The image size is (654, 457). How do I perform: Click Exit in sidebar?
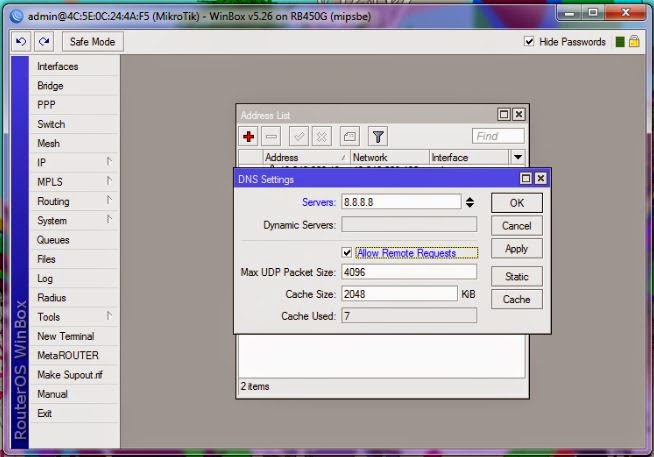point(74,413)
